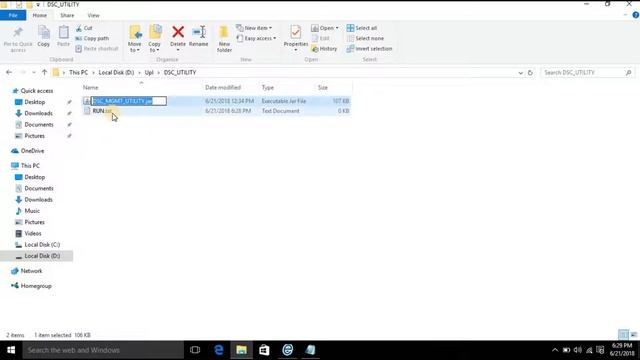This screenshot has height=360, width=640.
Task: Switch to the View ribbon tab
Action: [x=93, y=16]
